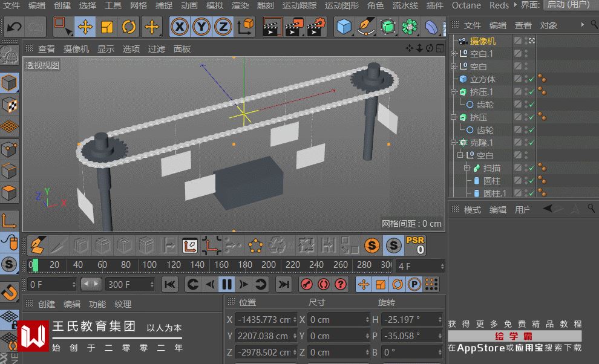Click frame 160 on the timeline ruler
Image resolution: width=599 pixels, height=364 pixels.
coord(221,265)
